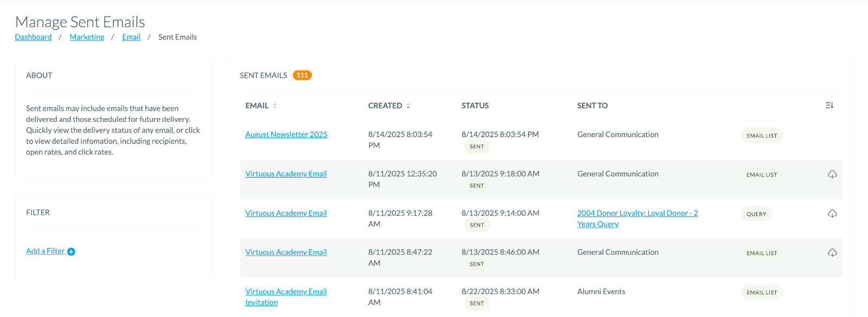Image resolution: width=868 pixels, height=317 pixels.
Task: Click created date 8/11/2025 8:41:04 AM
Action: 400,297
